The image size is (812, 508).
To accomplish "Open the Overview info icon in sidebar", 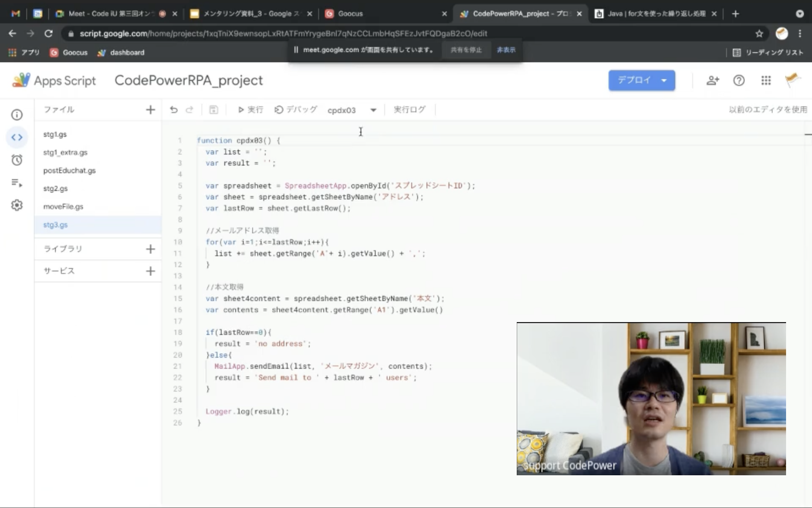I will tap(17, 115).
